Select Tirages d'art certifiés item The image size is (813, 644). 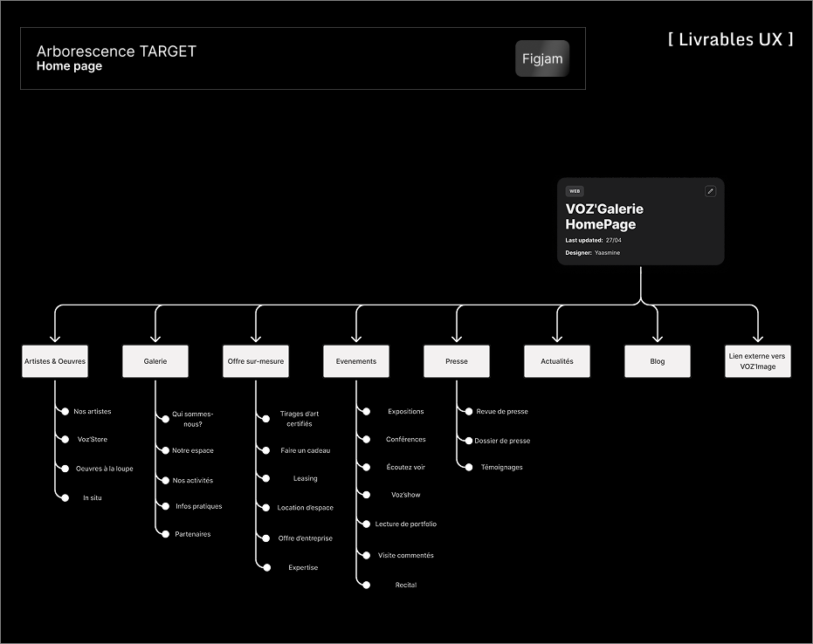tap(300, 419)
